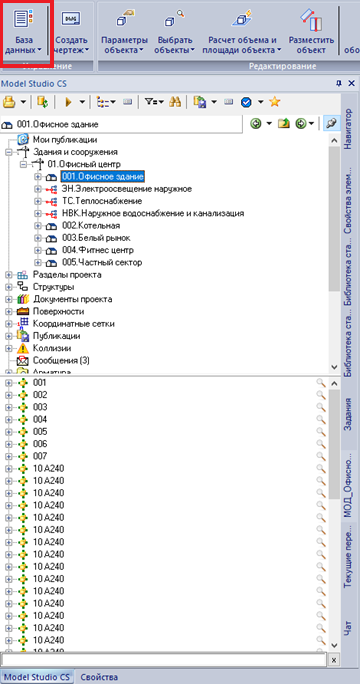
Task: Click the green back arrow in path bar
Action: tap(256, 124)
